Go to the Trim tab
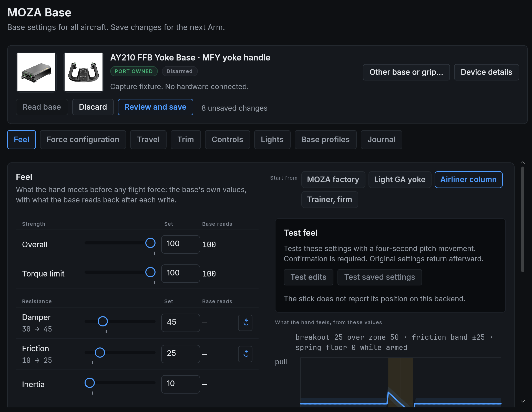Image resolution: width=532 pixels, height=412 pixels. 186,140
